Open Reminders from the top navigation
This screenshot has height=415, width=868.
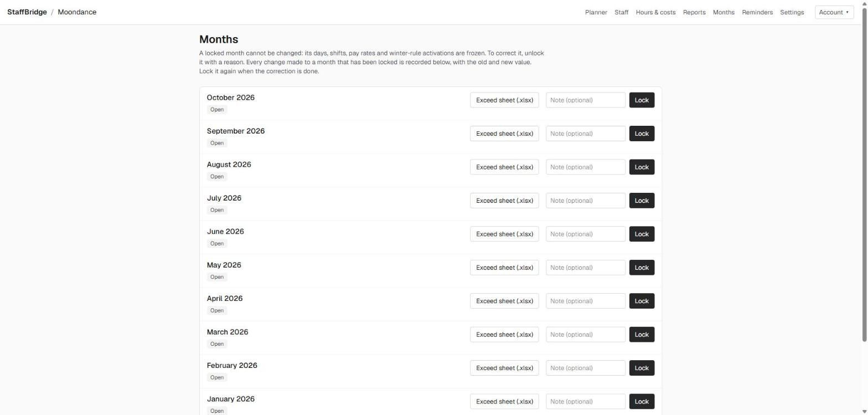(x=757, y=12)
